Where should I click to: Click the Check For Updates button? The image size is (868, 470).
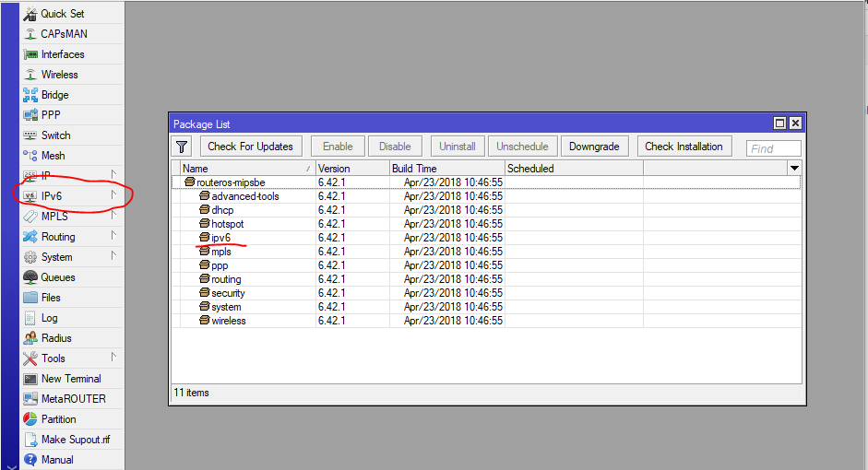(250, 147)
